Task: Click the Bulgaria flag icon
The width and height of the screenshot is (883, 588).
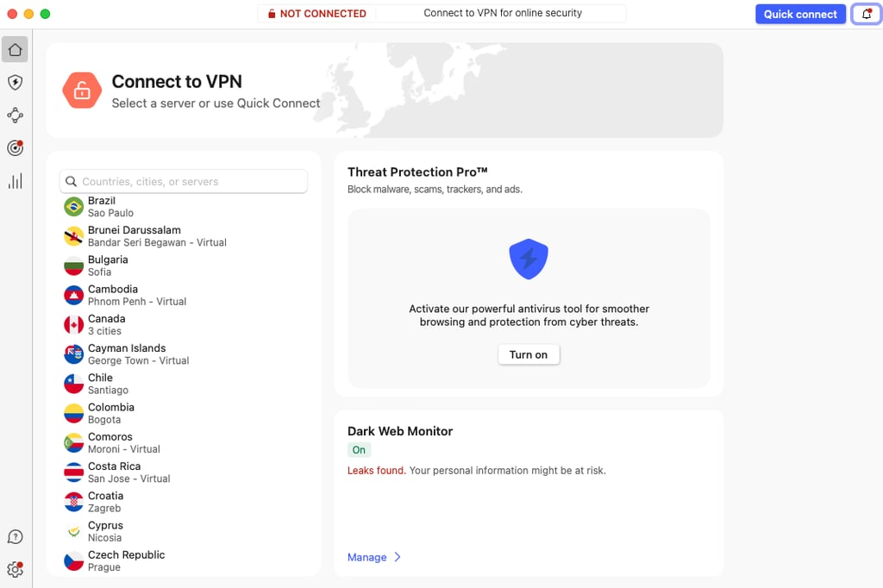Action: tap(74, 266)
